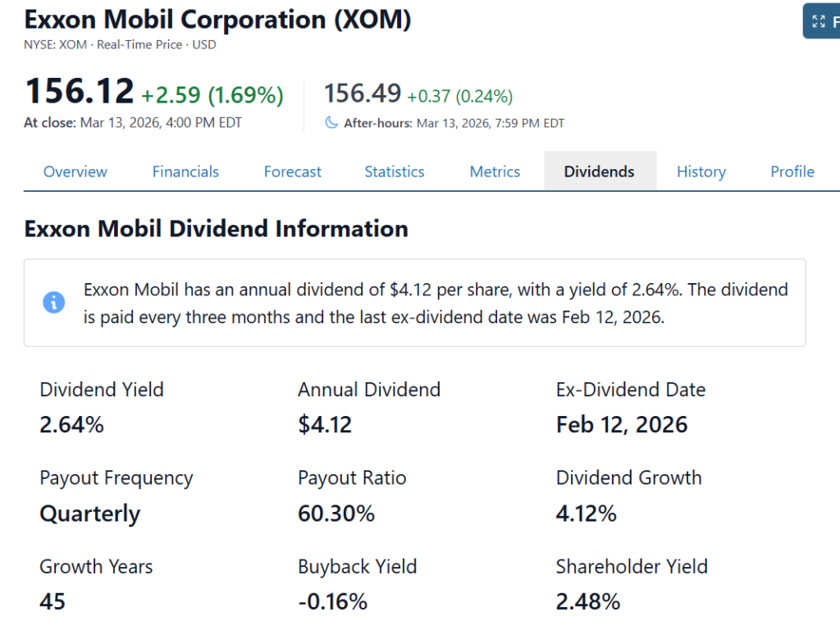The height and width of the screenshot is (626, 840).
Task: Open the Overview tab
Action: click(75, 171)
